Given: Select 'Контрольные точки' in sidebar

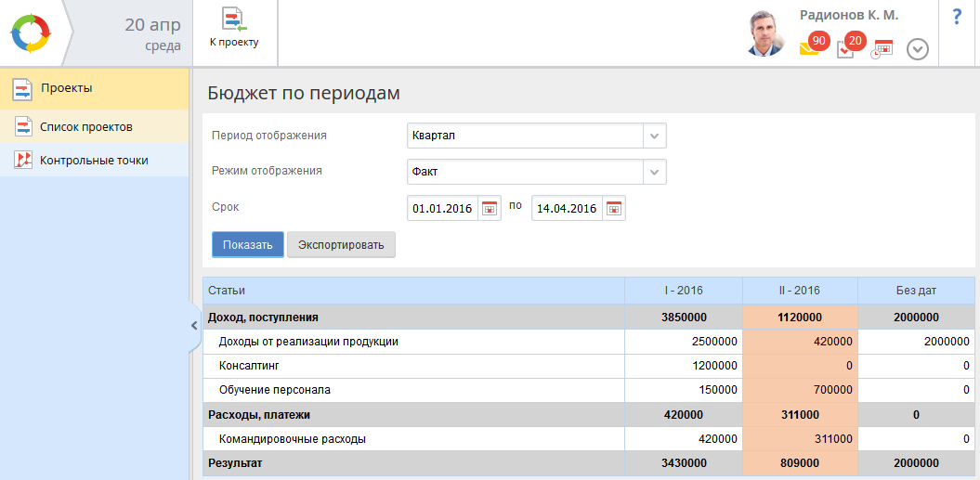Looking at the screenshot, I should tap(93, 160).
